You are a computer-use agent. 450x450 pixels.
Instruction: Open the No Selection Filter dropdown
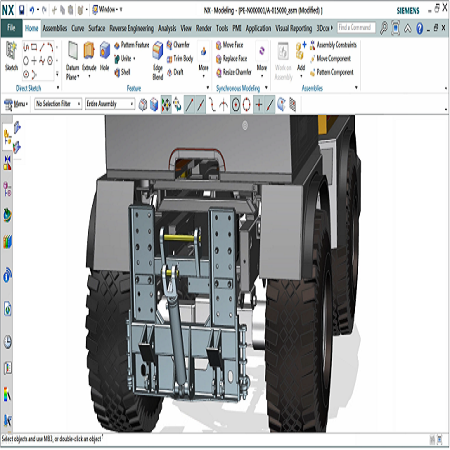click(x=58, y=104)
